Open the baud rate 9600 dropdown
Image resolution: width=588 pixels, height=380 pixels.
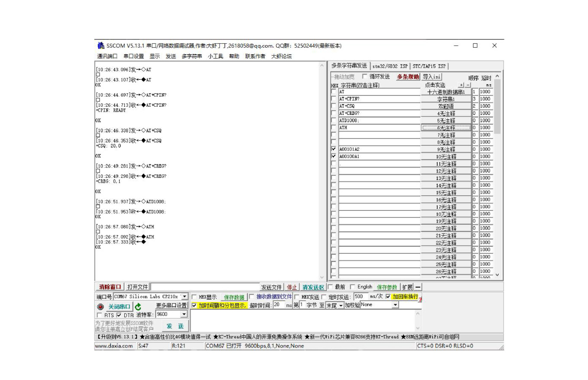tap(184, 314)
